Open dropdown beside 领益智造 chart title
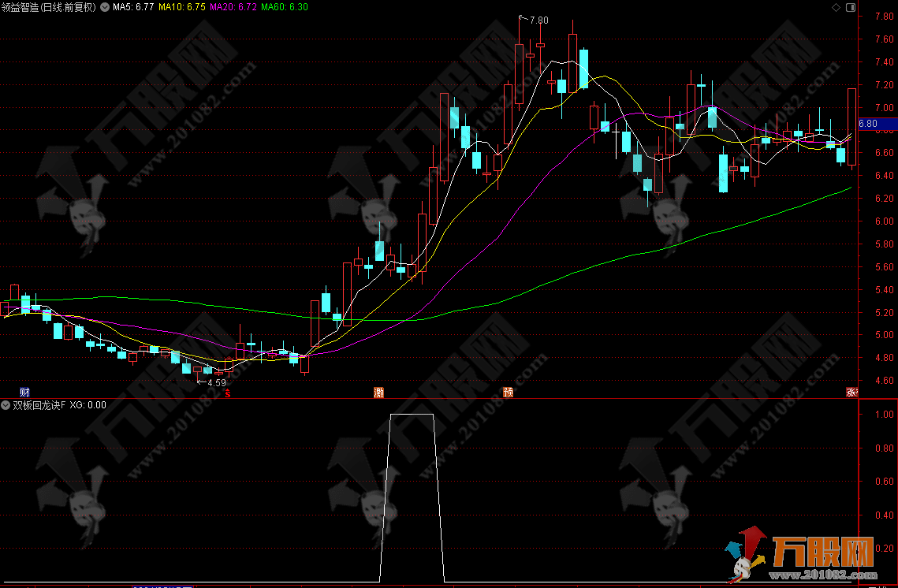Screen dimensions: 898x588 105,7
